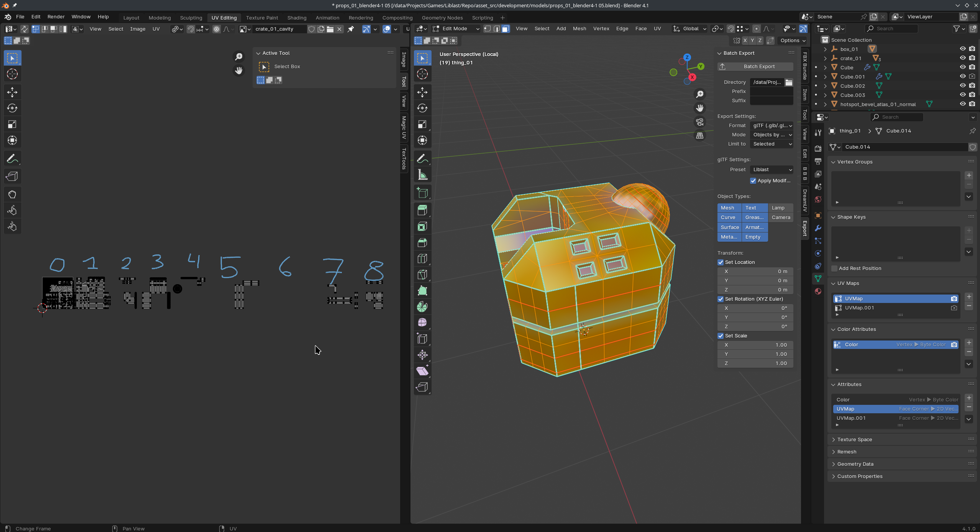Image resolution: width=980 pixels, height=532 pixels.
Task: Expand the Texture Space panel
Action: coord(854,439)
